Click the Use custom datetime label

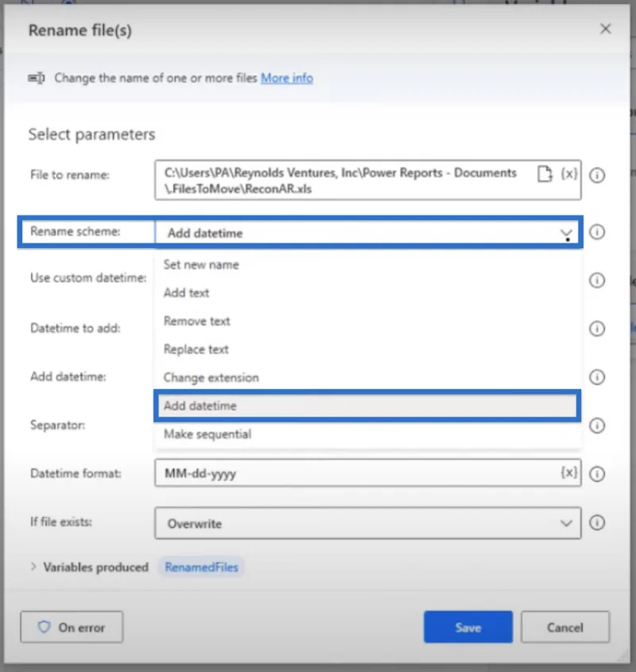(88, 278)
